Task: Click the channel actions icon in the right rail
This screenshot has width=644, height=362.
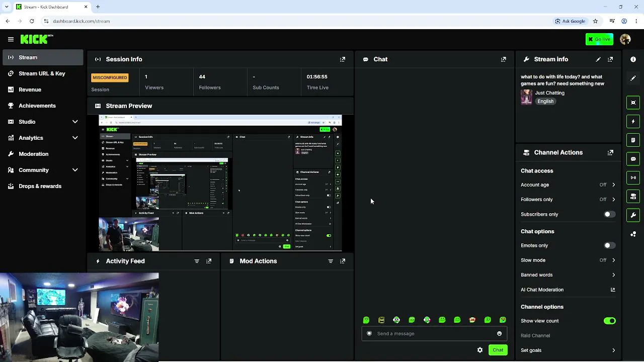Action: click(633, 197)
